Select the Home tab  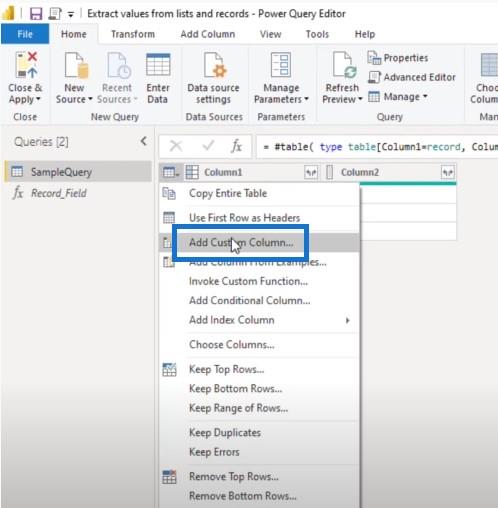pyautogui.click(x=74, y=34)
